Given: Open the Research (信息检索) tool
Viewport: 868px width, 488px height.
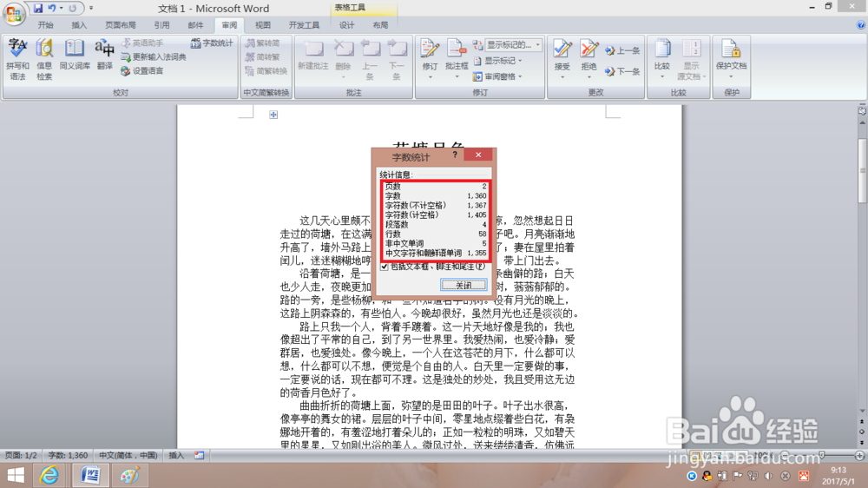Looking at the screenshot, I should coord(44,60).
